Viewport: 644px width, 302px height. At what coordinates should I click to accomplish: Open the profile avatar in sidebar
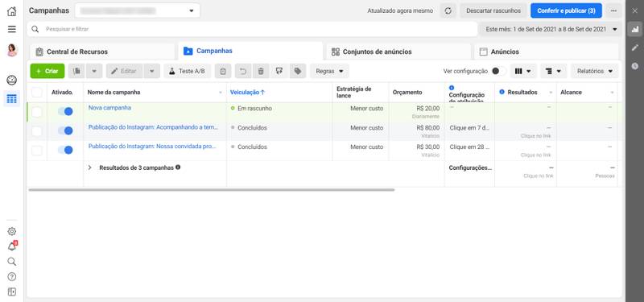12,50
